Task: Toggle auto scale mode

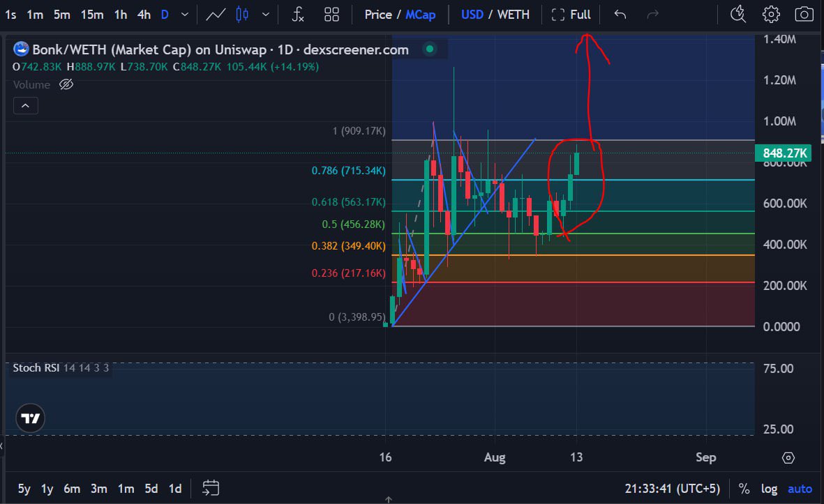Action: coord(800,489)
